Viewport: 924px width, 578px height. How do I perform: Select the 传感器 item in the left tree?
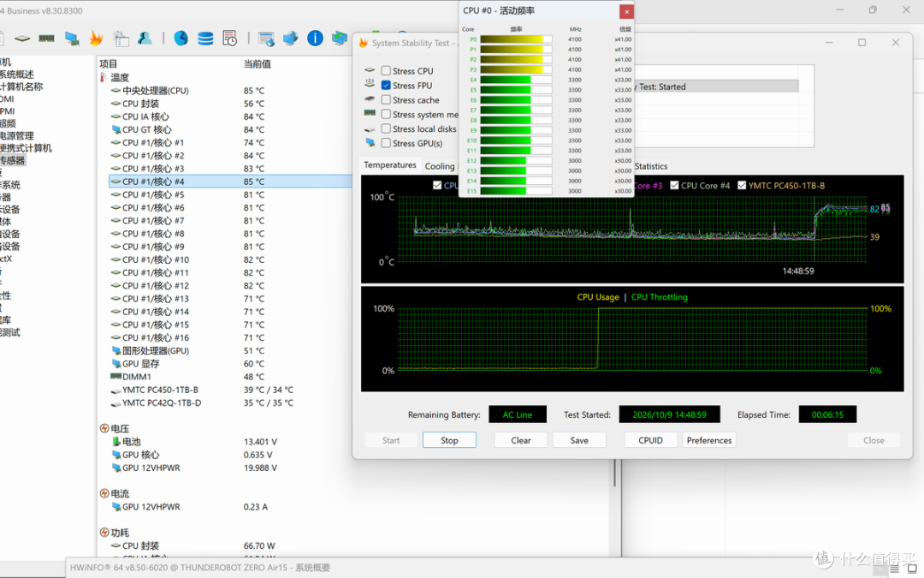coord(12,160)
